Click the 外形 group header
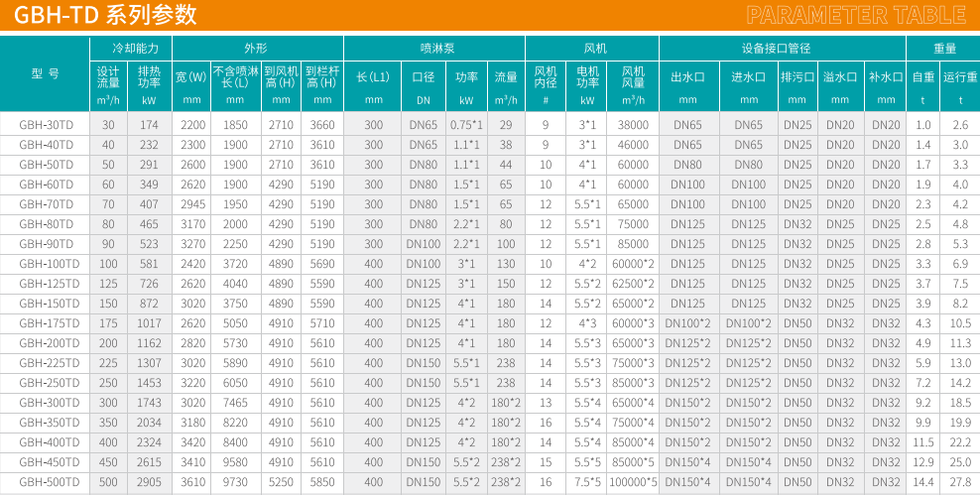980x496 pixels. [x=257, y=48]
